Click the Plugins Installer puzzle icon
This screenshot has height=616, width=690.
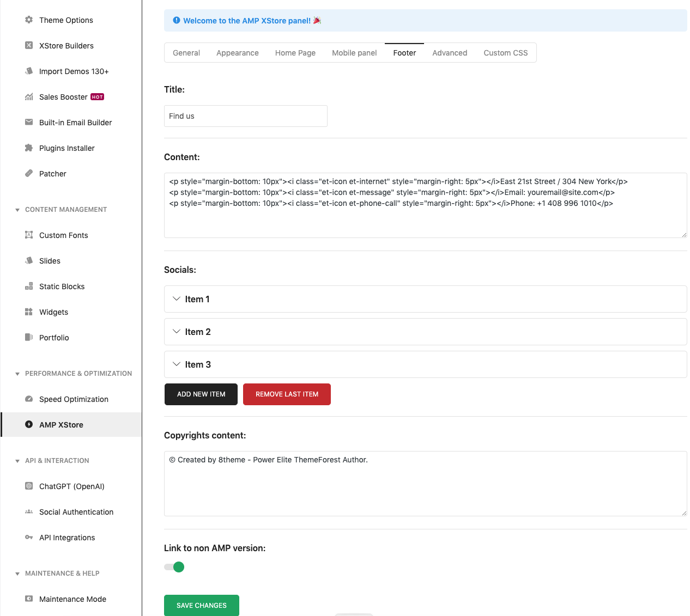coord(29,148)
